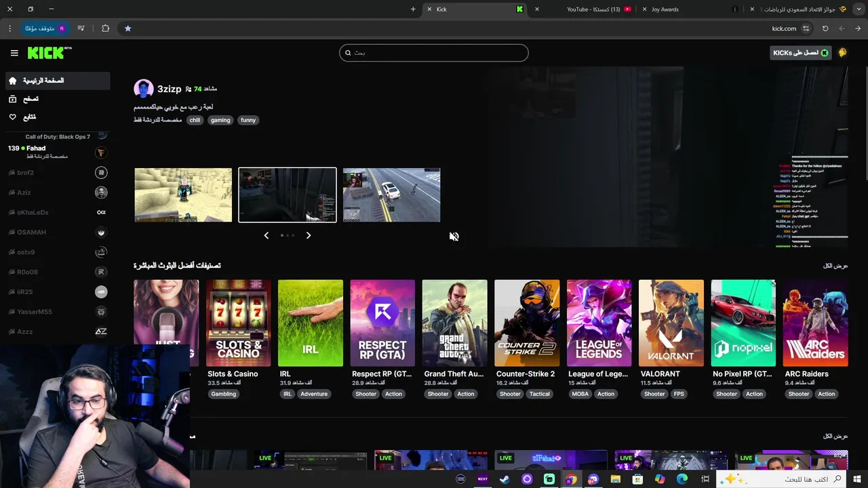Open ARC Raiders category card
Image resolution: width=868 pixels, height=488 pixels.
pos(815,323)
